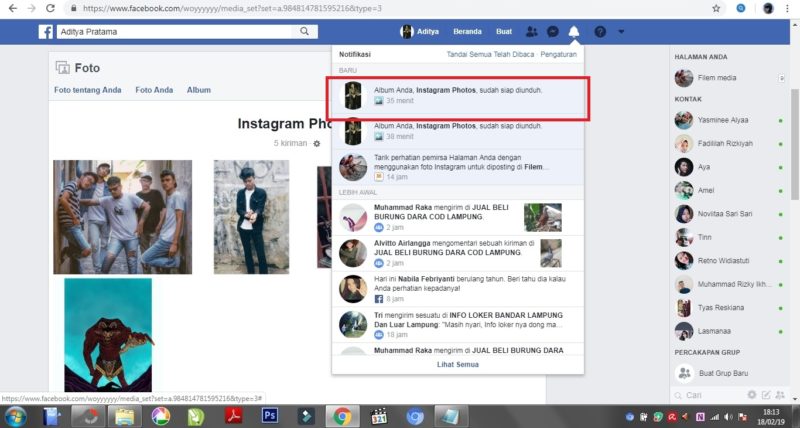Screen dimensions: 800x428
Task: Switch to the Album tab
Action: click(x=198, y=90)
